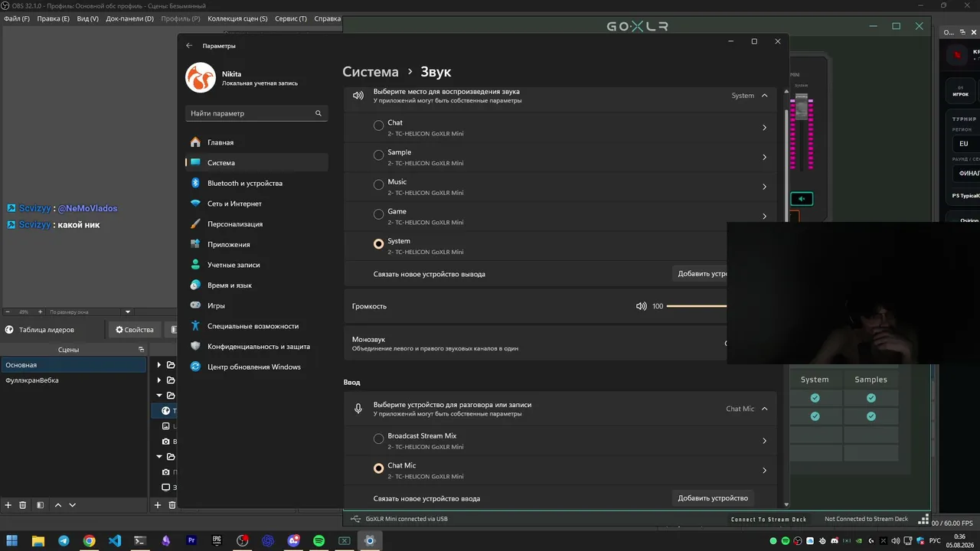980x551 pixels.
Task: Open Chat output device properties chevron
Action: 764,128
